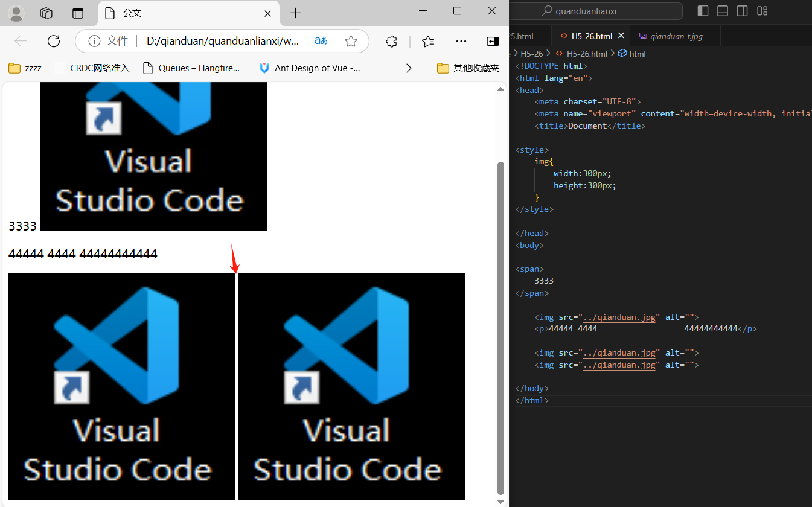This screenshot has height=507, width=812.
Task: Open the zzzz bookmarks folder
Action: click(x=25, y=68)
